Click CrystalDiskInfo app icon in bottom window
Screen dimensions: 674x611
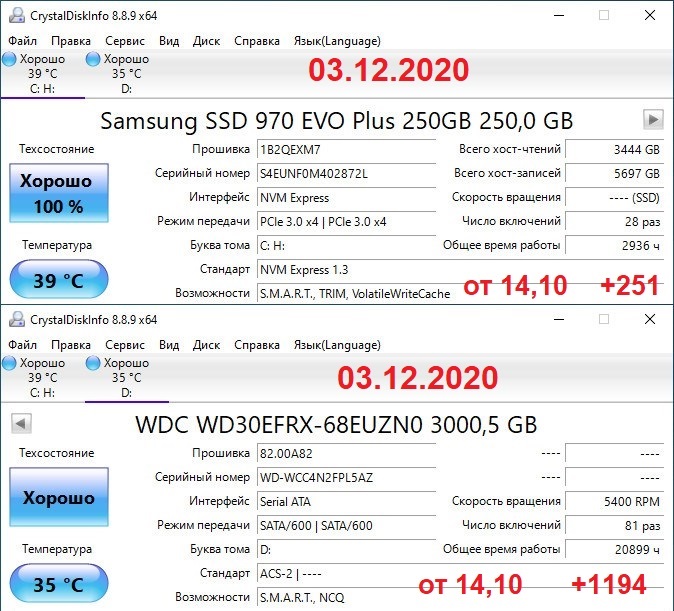[17, 319]
